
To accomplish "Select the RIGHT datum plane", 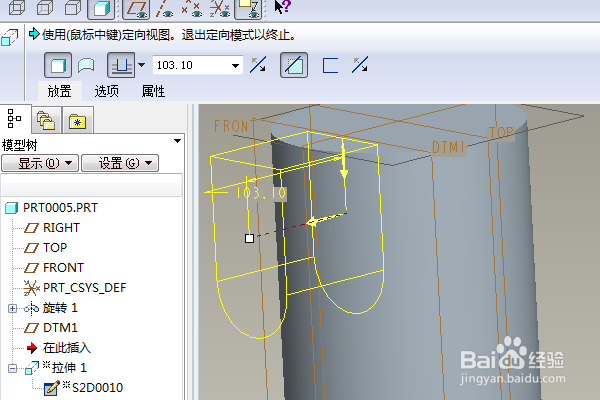I will [52, 228].
